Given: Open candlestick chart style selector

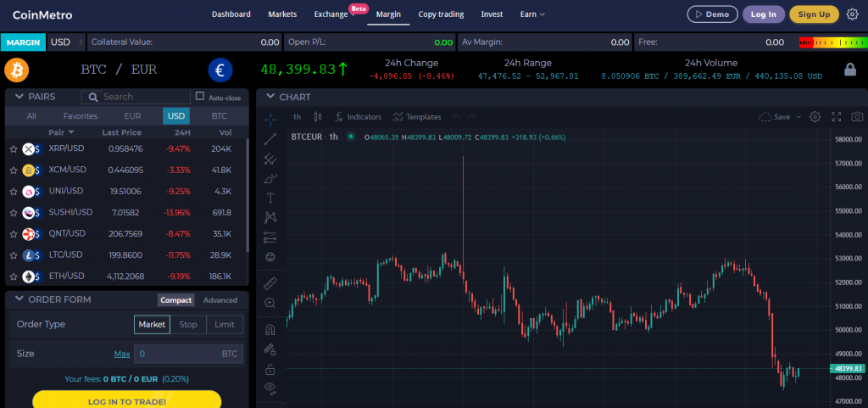Looking at the screenshot, I should [x=318, y=117].
